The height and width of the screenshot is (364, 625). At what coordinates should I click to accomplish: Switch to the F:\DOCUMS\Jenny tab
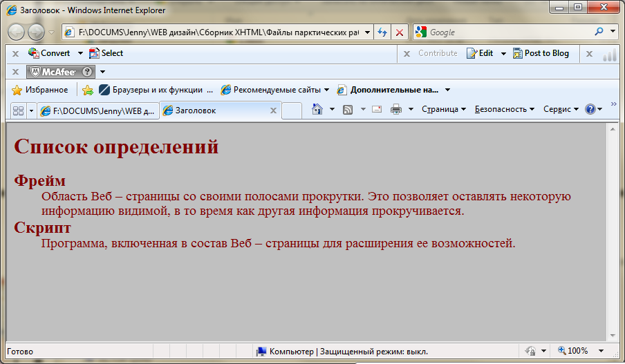(97, 111)
